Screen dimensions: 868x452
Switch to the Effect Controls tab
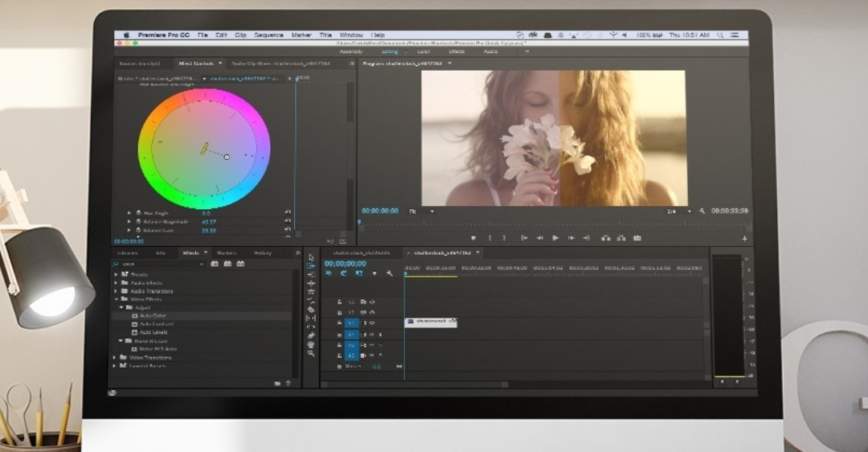(x=196, y=64)
